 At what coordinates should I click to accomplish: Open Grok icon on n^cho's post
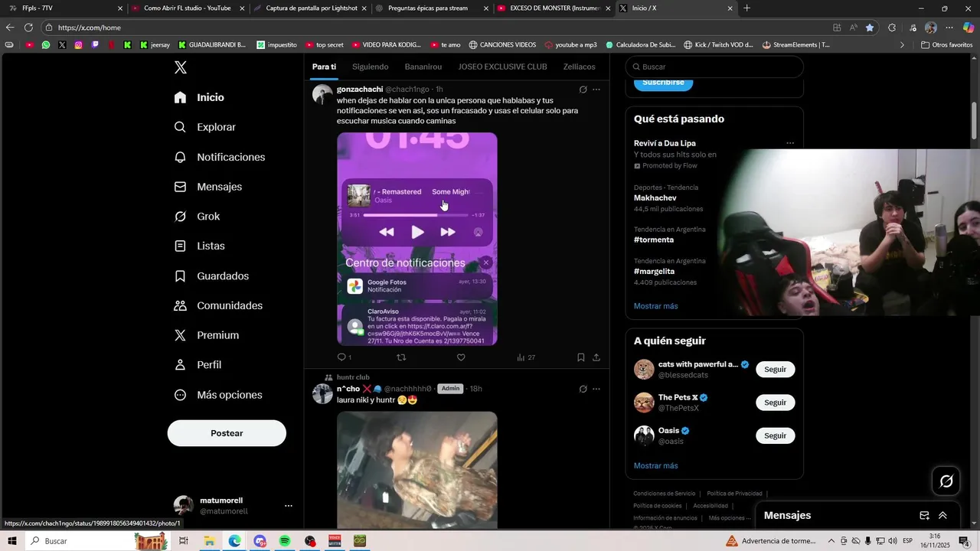coord(583,389)
